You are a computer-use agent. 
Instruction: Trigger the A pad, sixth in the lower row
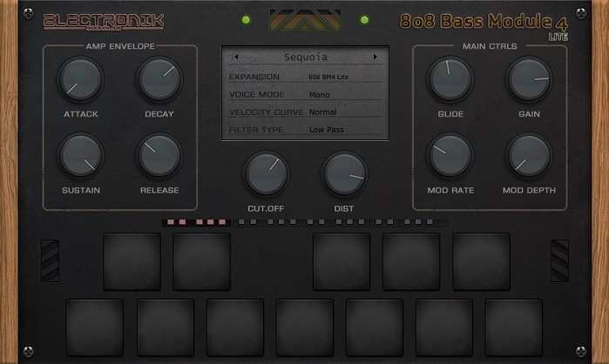444,327
